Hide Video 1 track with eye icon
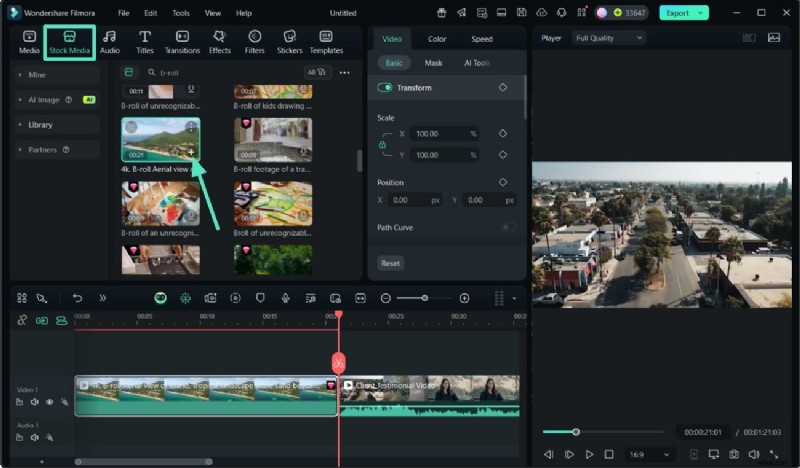 [x=49, y=402]
